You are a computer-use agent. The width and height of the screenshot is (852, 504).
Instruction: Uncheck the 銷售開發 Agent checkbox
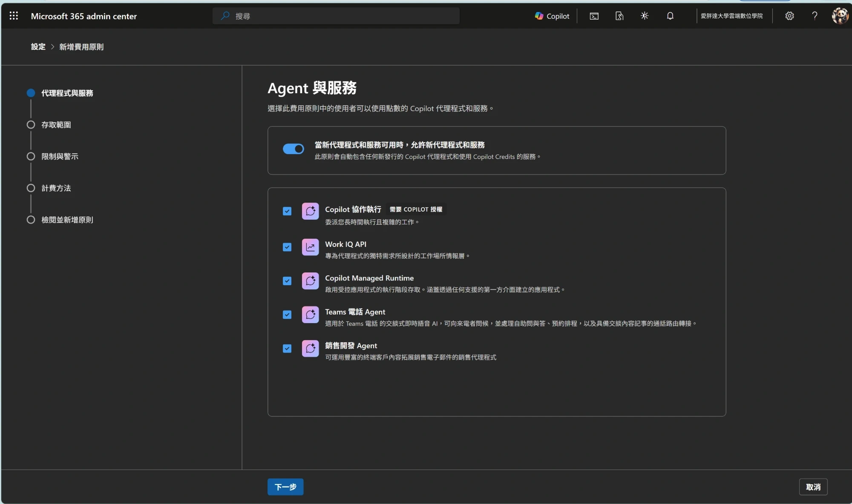coord(287,349)
